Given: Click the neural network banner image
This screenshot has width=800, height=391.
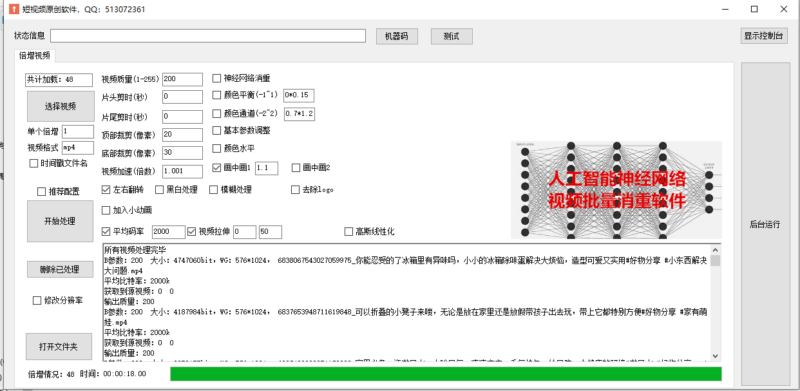Looking at the screenshot, I should point(616,190).
